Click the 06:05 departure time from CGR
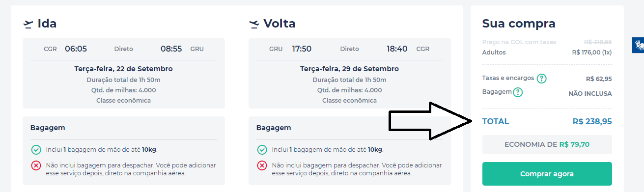Screen dimensions: 644x192 (x=76, y=49)
